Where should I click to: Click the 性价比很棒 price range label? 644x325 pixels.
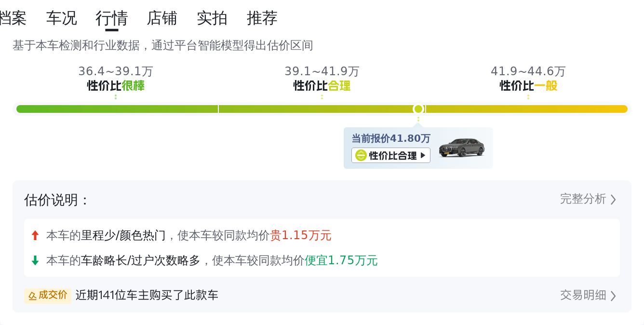(x=116, y=86)
